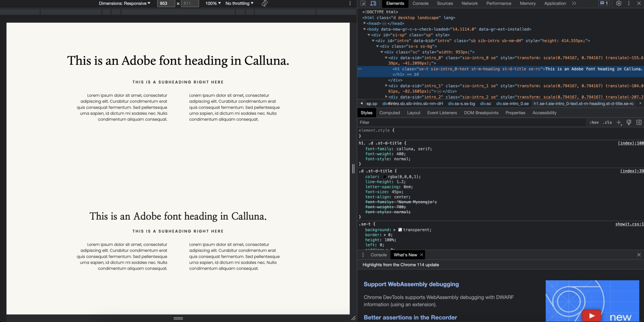Open the No throttling dropdown

click(239, 3)
